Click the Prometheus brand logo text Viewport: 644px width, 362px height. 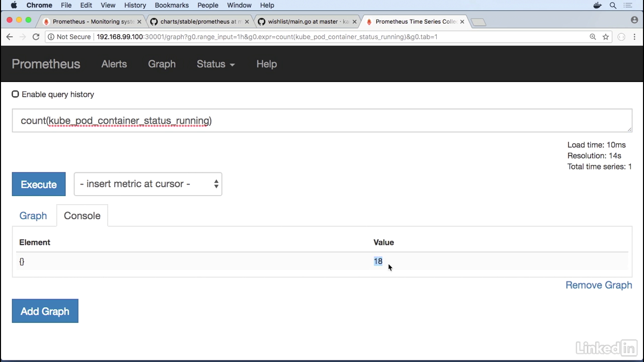coord(46,64)
